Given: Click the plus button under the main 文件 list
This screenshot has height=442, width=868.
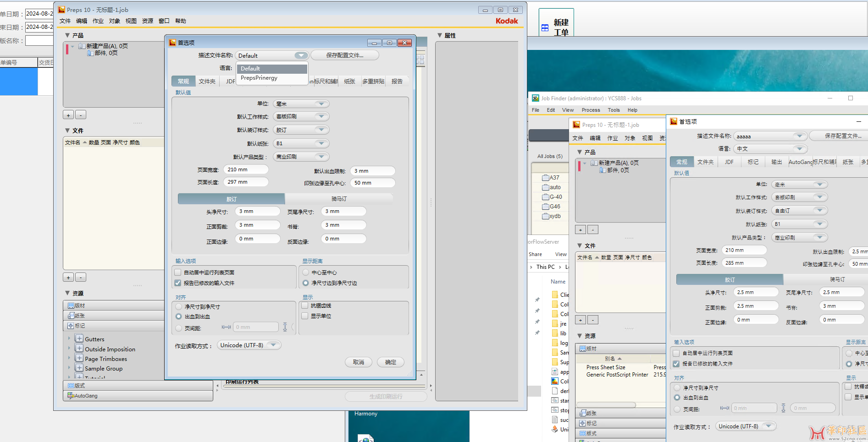Looking at the screenshot, I should pyautogui.click(x=68, y=278).
